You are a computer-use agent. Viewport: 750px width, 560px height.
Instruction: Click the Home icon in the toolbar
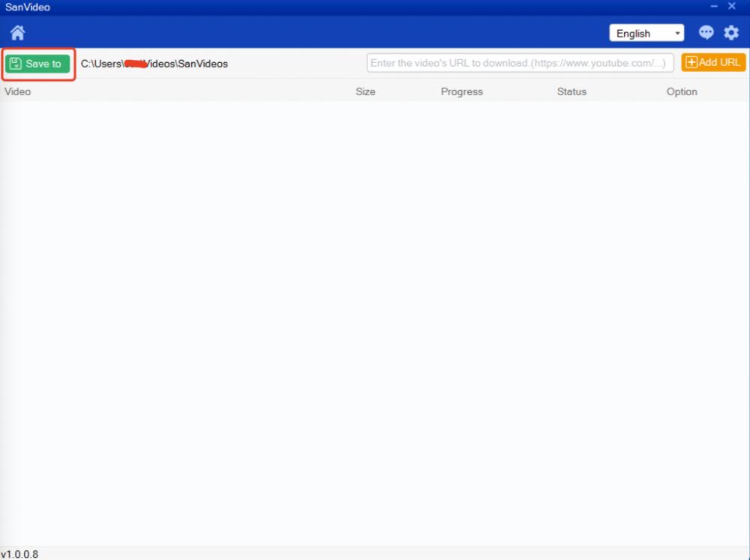pyautogui.click(x=16, y=32)
